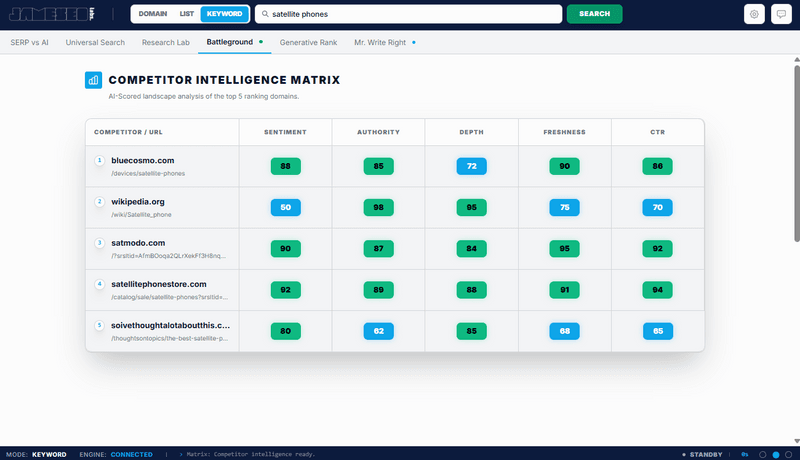
Task: Click satellitephonestore.com CTR score 94
Action: pyautogui.click(x=658, y=290)
